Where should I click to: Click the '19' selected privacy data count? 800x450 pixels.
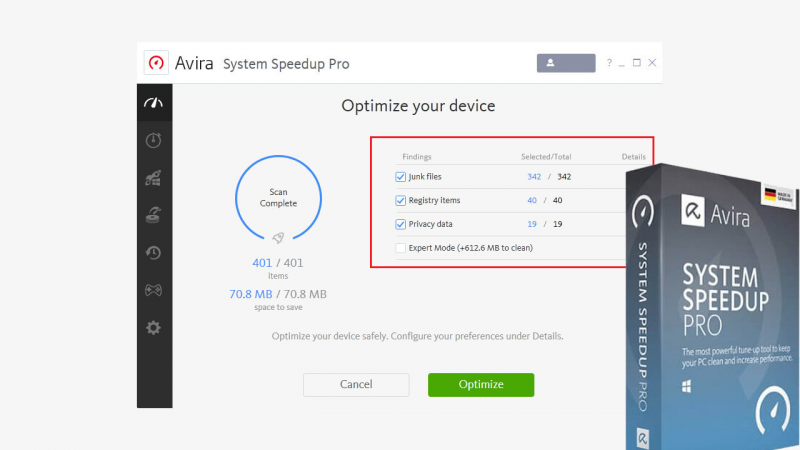(x=532, y=224)
